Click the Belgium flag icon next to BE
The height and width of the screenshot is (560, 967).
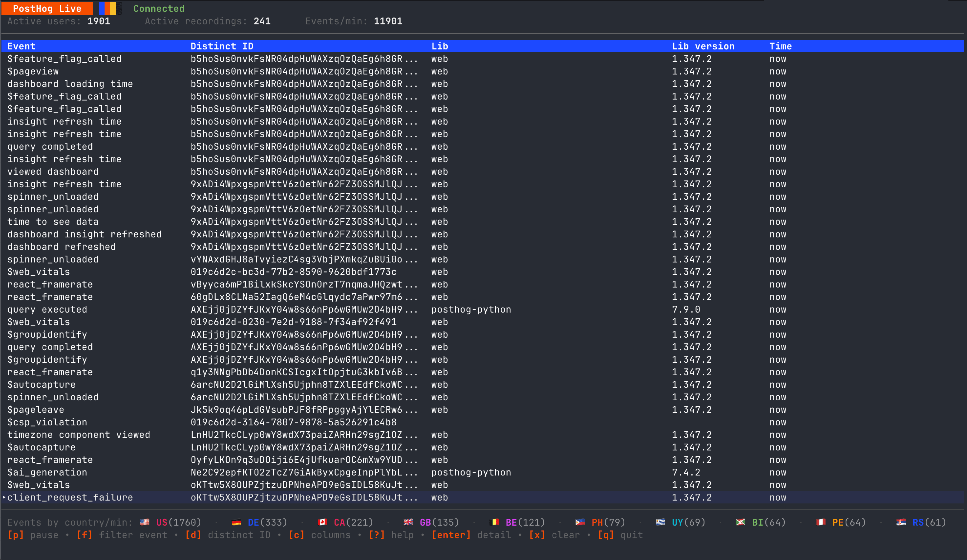(495, 522)
